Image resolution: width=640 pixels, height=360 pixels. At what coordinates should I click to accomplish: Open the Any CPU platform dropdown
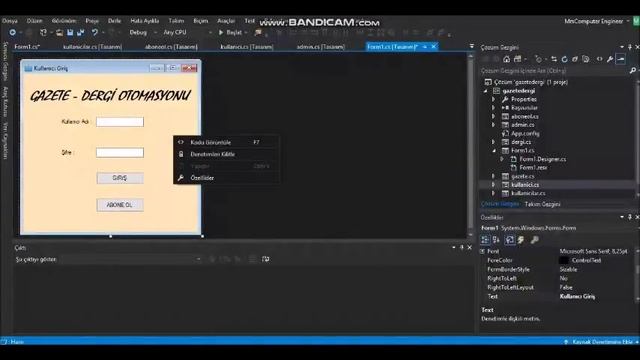coord(187,32)
